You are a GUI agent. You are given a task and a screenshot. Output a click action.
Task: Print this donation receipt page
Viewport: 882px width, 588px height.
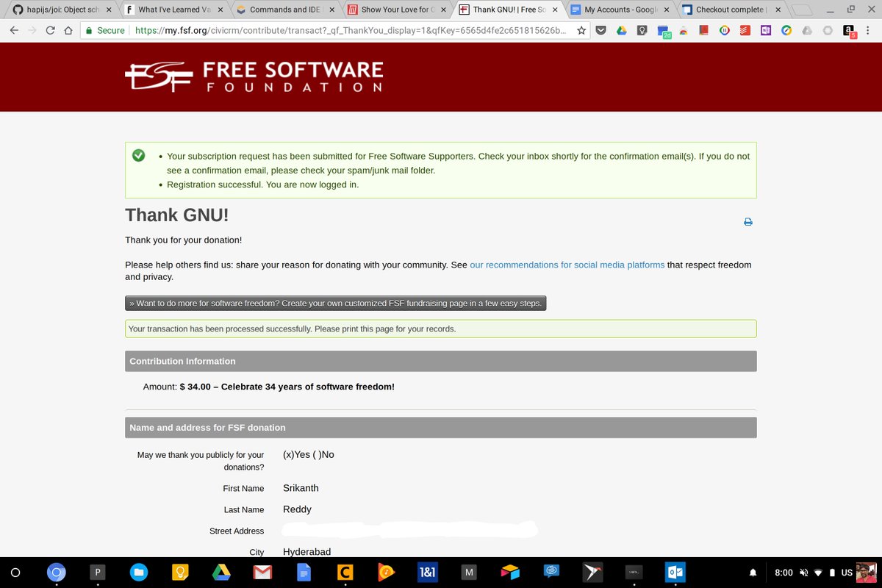click(x=748, y=222)
